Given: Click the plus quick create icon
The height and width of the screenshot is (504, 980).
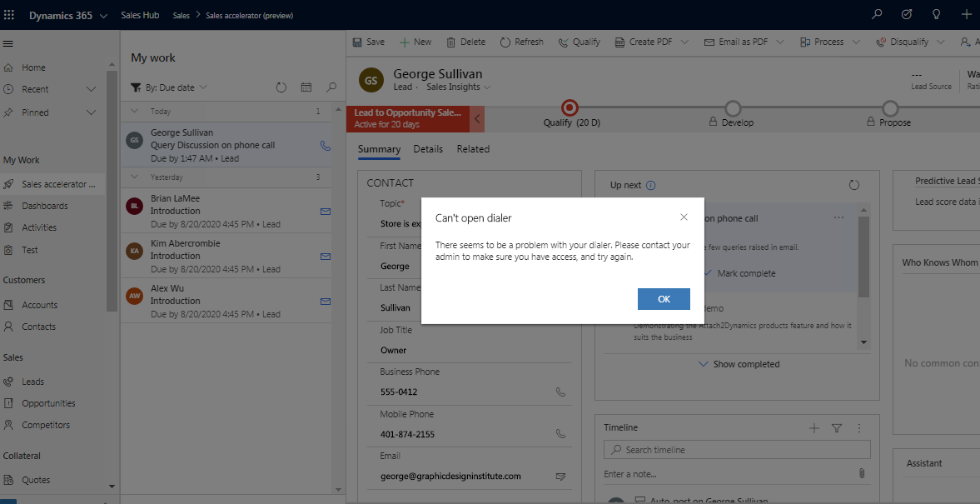Looking at the screenshot, I should (966, 14).
